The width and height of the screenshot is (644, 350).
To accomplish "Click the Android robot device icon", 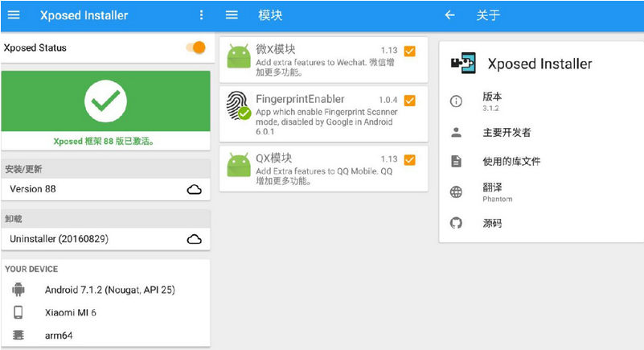I will (x=18, y=290).
